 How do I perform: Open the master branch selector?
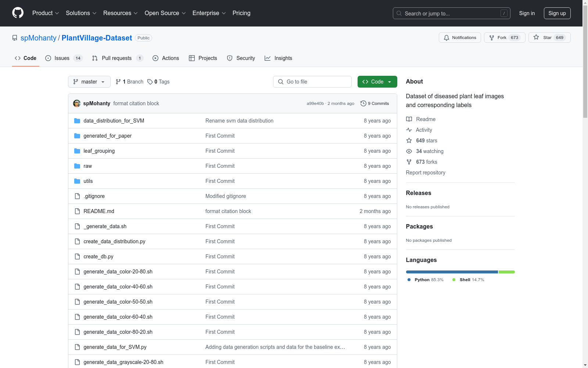tap(89, 82)
